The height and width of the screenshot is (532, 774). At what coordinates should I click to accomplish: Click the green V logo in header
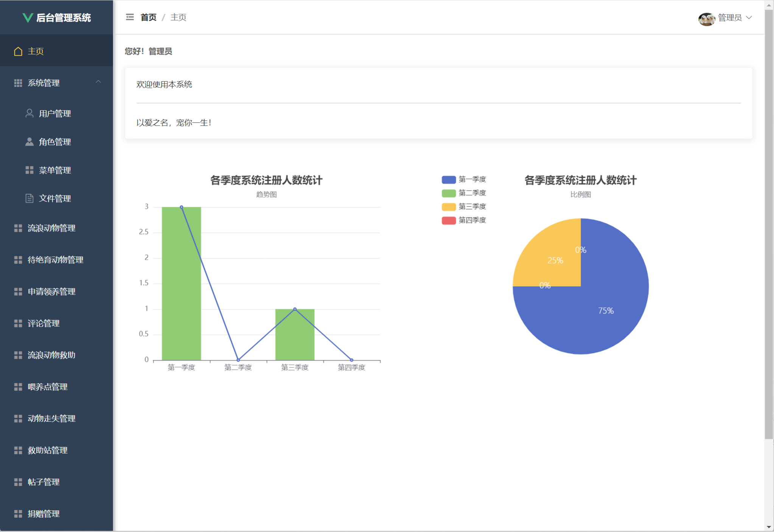(28, 18)
